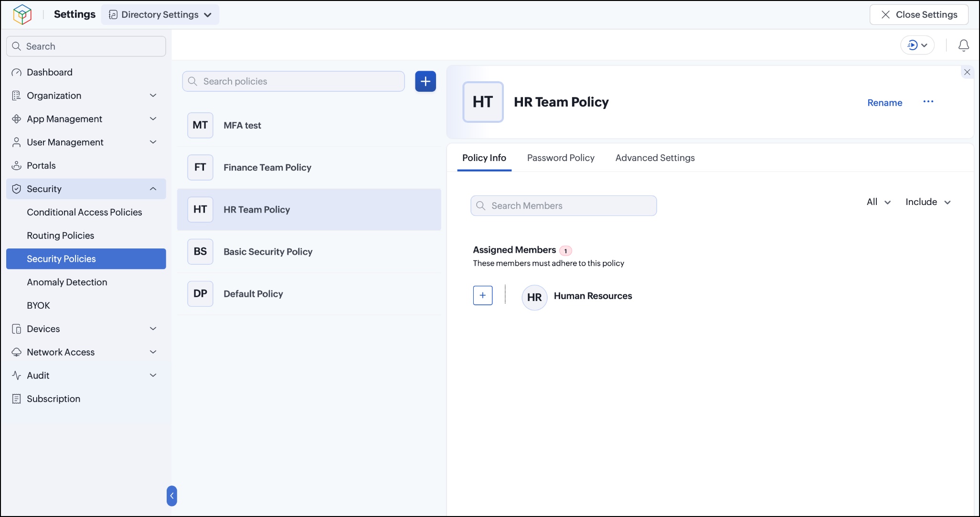Screen dimensions: 980x517
Task: Click the MT policy avatar
Action: [200, 125]
